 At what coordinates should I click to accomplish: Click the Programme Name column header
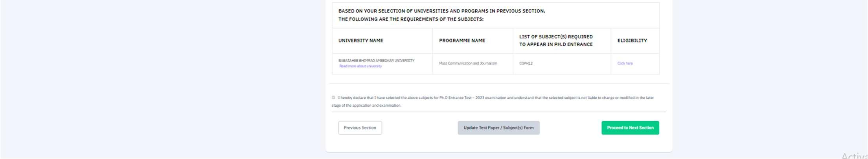[462, 40]
